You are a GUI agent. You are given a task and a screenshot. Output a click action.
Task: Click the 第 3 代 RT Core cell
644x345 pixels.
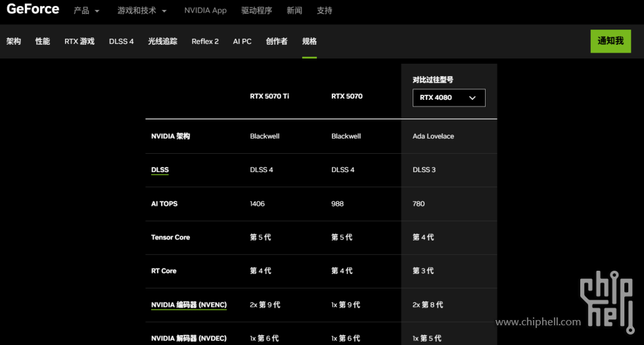tap(423, 271)
